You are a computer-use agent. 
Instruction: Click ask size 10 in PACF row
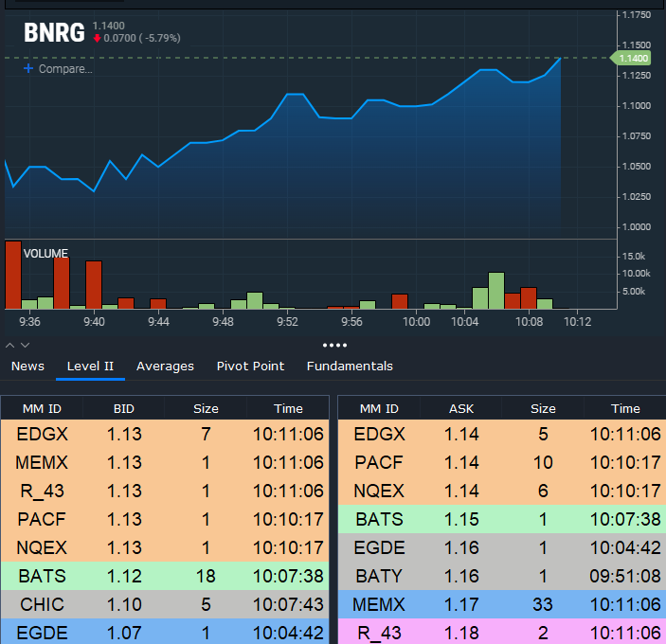pyautogui.click(x=543, y=462)
